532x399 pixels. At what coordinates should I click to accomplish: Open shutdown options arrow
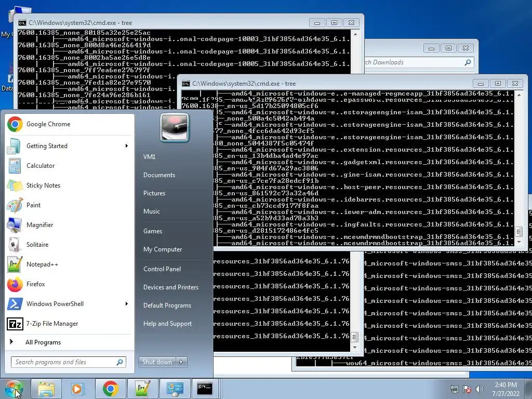click(181, 362)
